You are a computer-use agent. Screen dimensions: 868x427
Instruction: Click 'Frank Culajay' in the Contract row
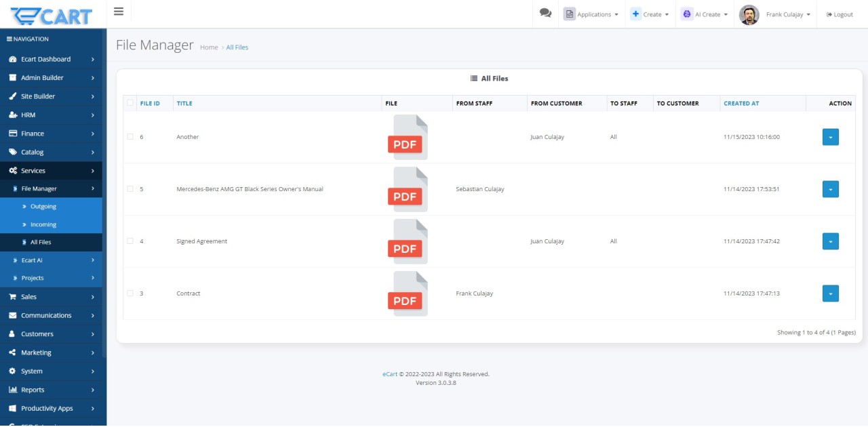point(475,293)
